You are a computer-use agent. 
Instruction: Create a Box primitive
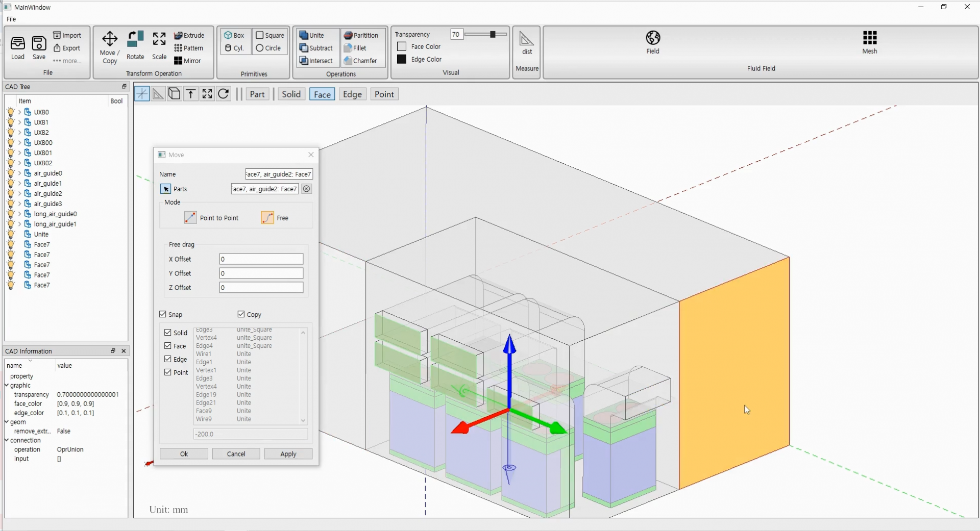(x=234, y=35)
